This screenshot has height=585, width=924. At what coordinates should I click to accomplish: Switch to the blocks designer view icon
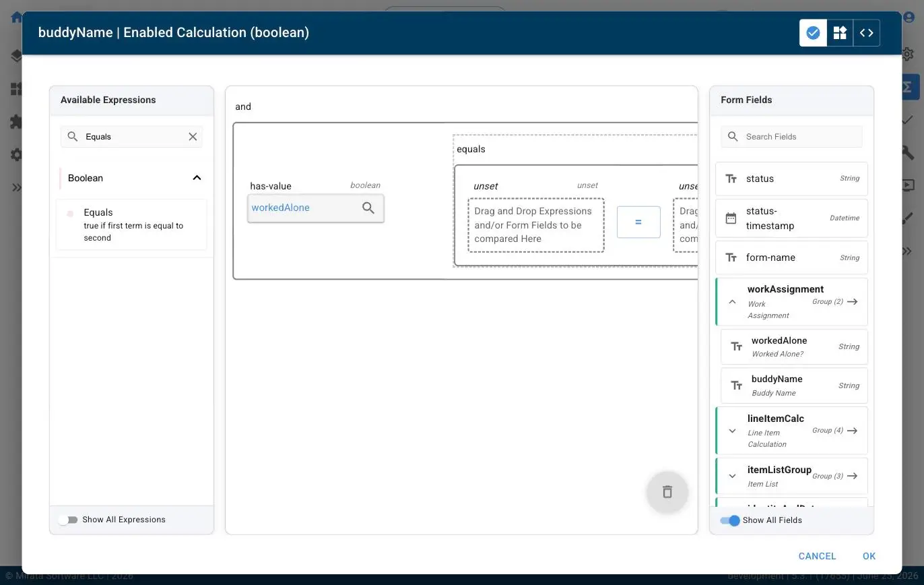(840, 32)
